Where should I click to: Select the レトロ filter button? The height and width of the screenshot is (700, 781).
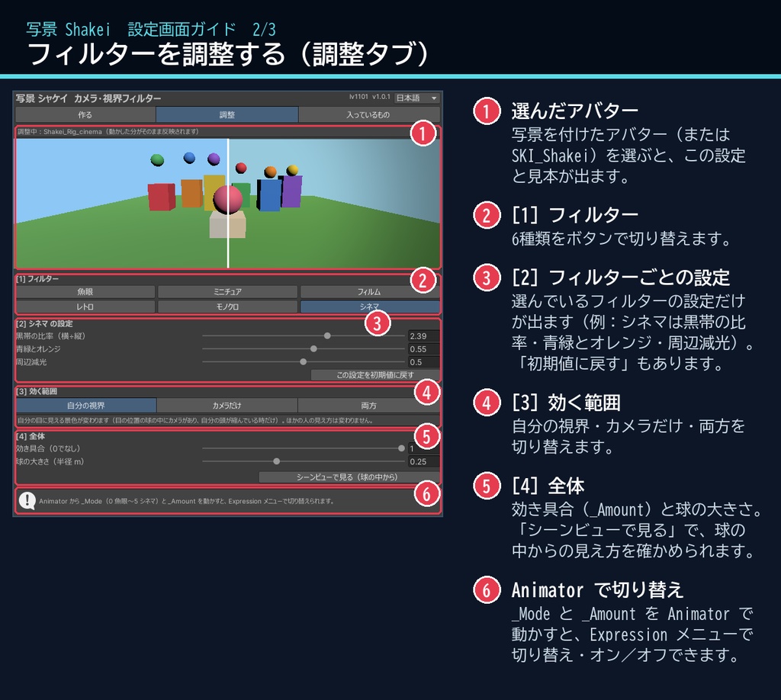[85, 307]
